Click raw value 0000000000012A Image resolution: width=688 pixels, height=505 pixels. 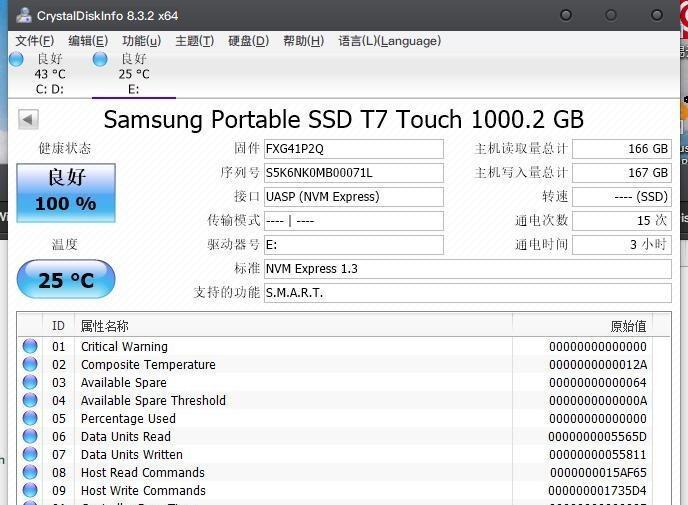598,365
